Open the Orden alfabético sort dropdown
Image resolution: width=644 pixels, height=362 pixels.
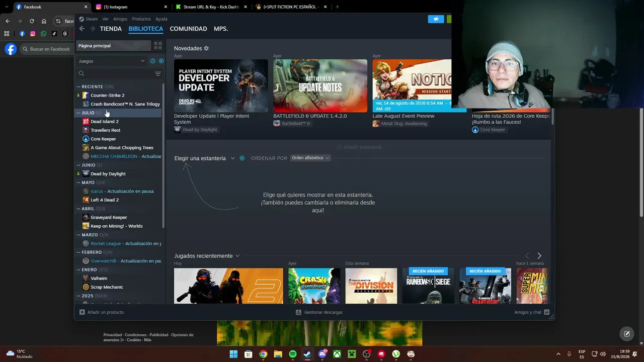[310, 158]
